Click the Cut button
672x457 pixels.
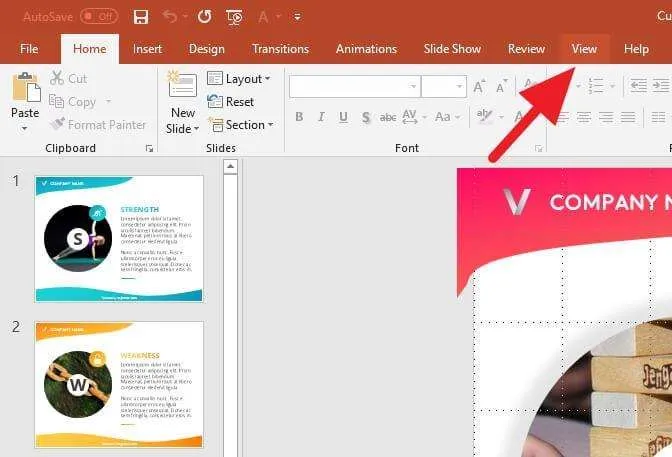(69, 78)
